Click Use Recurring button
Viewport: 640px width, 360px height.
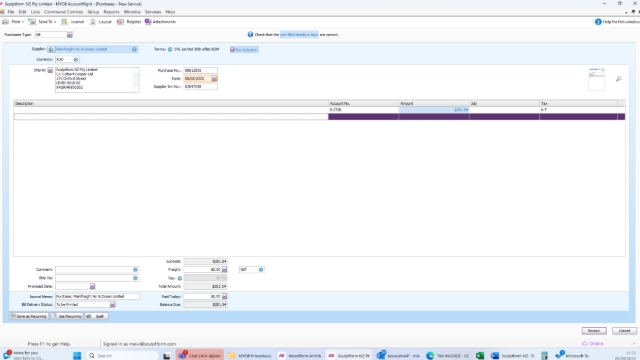pyautogui.click(x=67, y=316)
